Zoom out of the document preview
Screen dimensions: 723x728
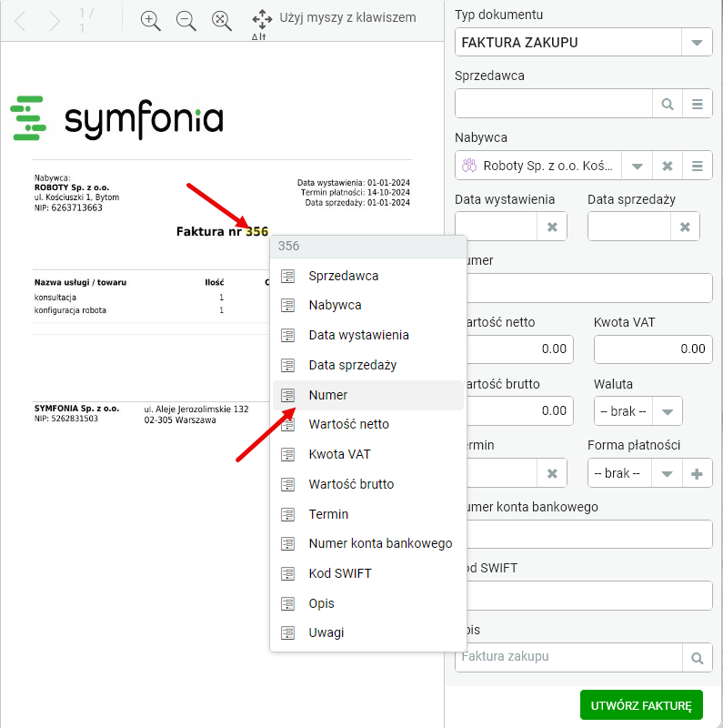(186, 21)
